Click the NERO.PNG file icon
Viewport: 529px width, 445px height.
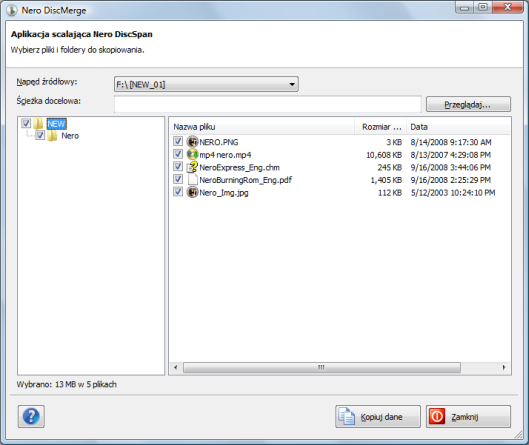[x=192, y=142]
